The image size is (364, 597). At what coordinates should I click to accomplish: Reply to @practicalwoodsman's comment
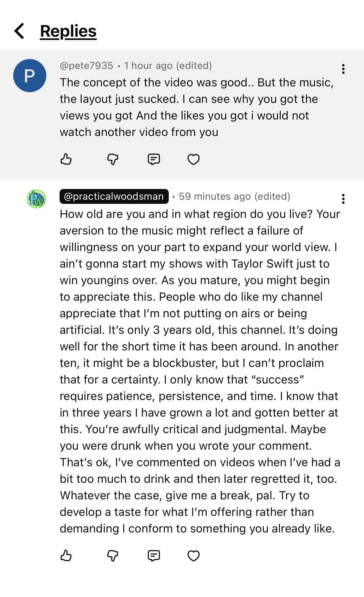click(154, 556)
